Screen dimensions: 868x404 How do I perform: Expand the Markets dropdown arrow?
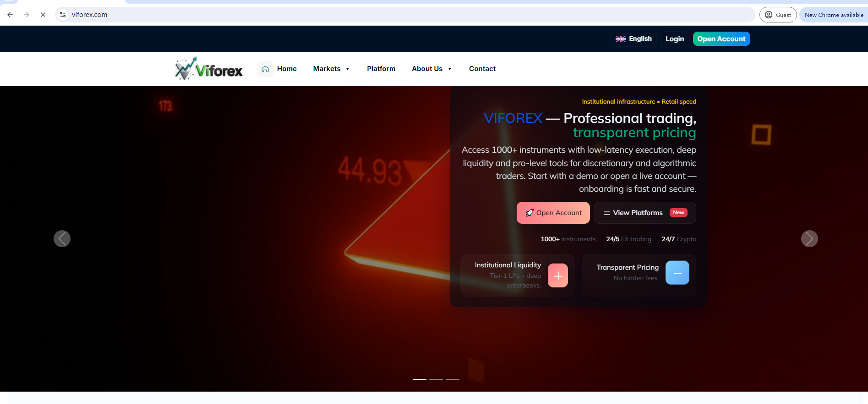click(x=348, y=69)
